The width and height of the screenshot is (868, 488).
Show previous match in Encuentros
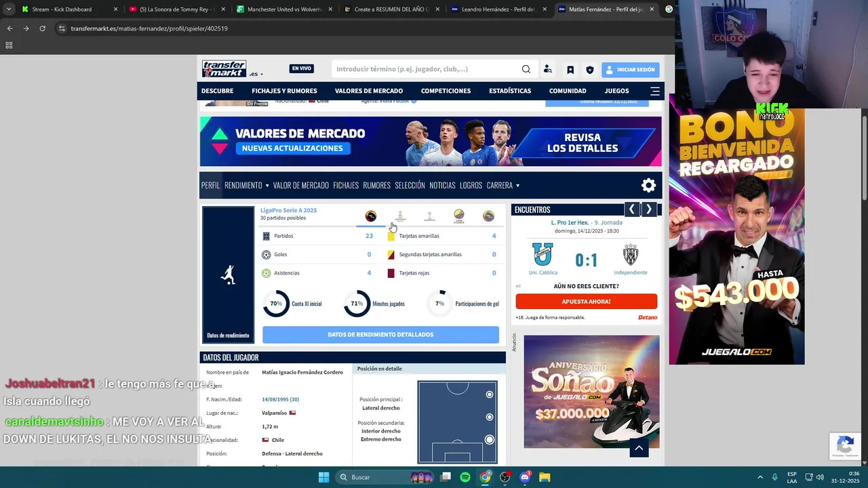pyautogui.click(x=632, y=209)
